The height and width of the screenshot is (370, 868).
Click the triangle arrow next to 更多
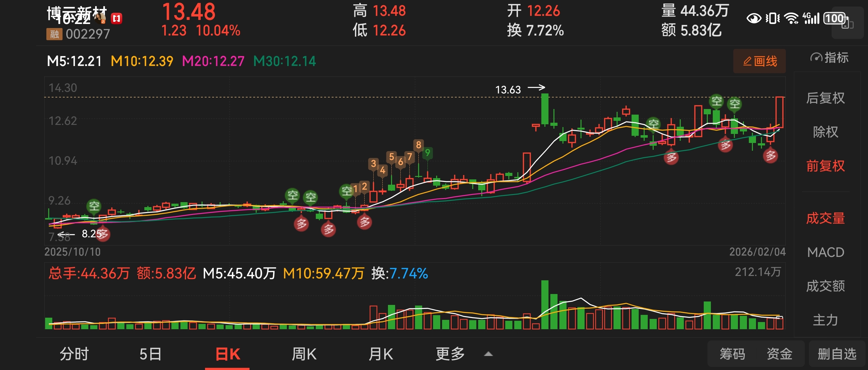pyautogui.click(x=488, y=354)
